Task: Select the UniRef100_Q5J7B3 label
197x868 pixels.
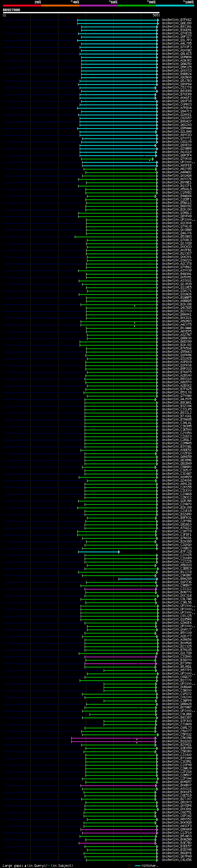Action: tap(177, 81)
